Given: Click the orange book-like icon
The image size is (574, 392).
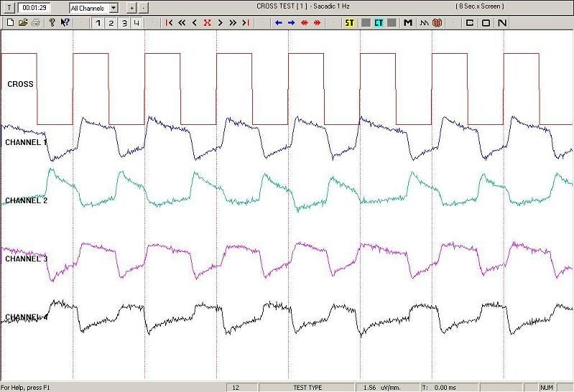Looking at the screenshot, I should (437, 23).
